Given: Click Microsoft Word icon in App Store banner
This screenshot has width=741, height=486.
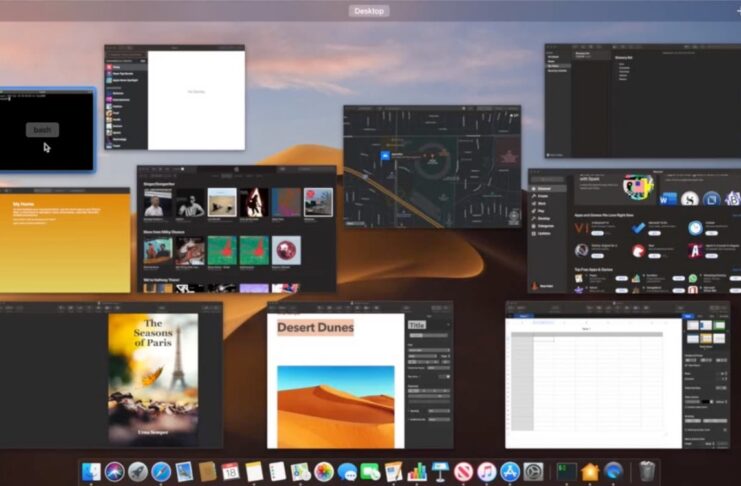Looking at the screenshot, I should [668, 199].
